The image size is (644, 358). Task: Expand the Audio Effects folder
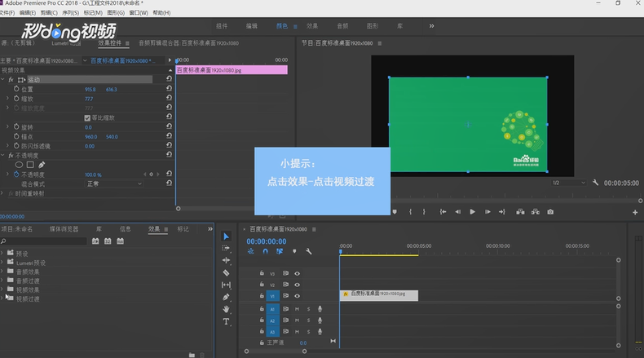click(x=2, y=272)
